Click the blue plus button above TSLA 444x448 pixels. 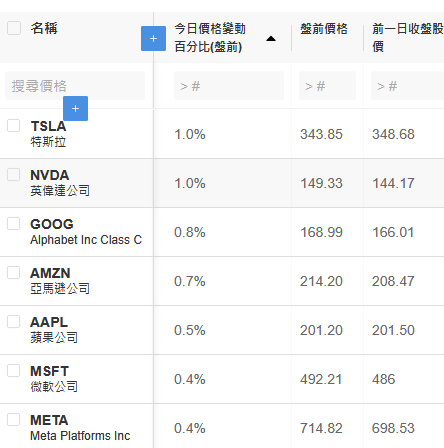tap(75, 108)
